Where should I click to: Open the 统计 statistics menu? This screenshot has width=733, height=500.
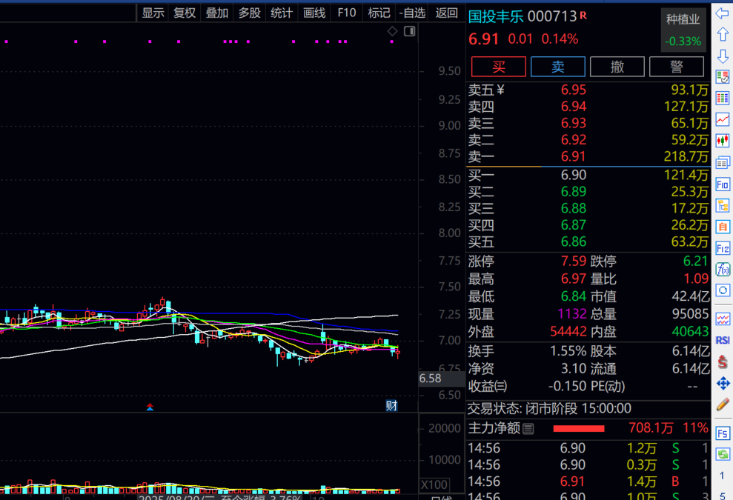tap(281, 13)
